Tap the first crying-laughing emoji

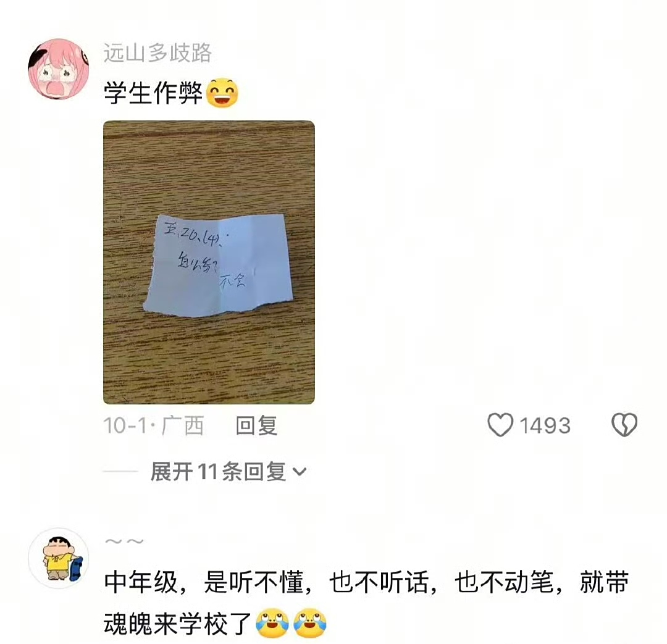272,624
